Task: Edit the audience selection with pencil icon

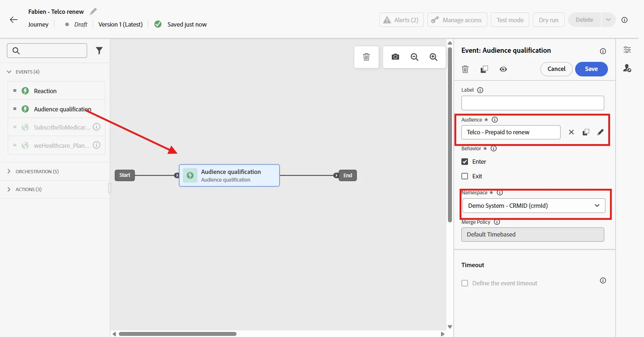Action: [x=600, y=132]
